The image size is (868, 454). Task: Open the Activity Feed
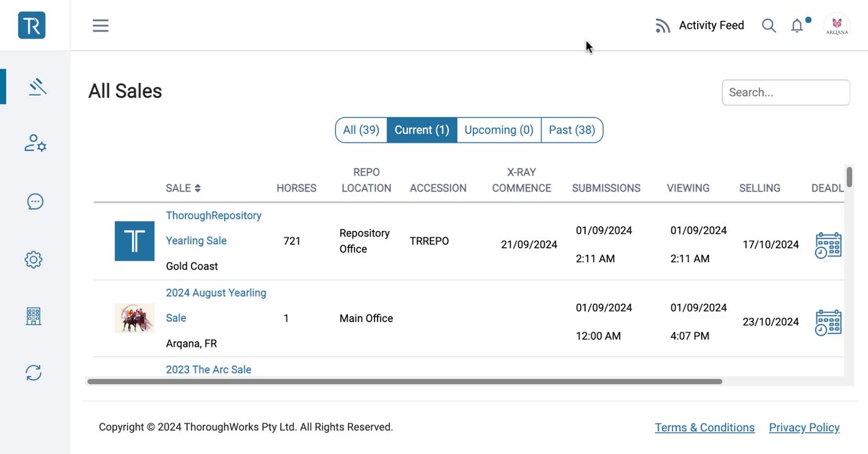[700, 26]
